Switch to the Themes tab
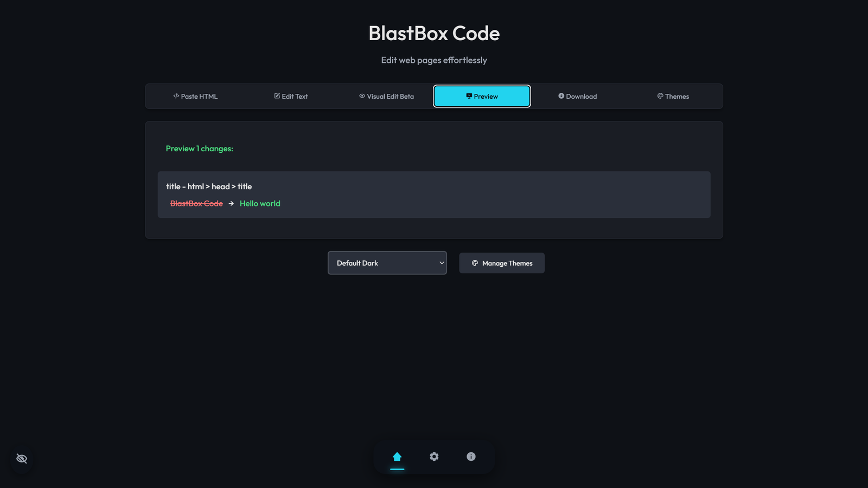Image resolution: width=868 pixels, height=488 pixels. [x=673, y=97]
